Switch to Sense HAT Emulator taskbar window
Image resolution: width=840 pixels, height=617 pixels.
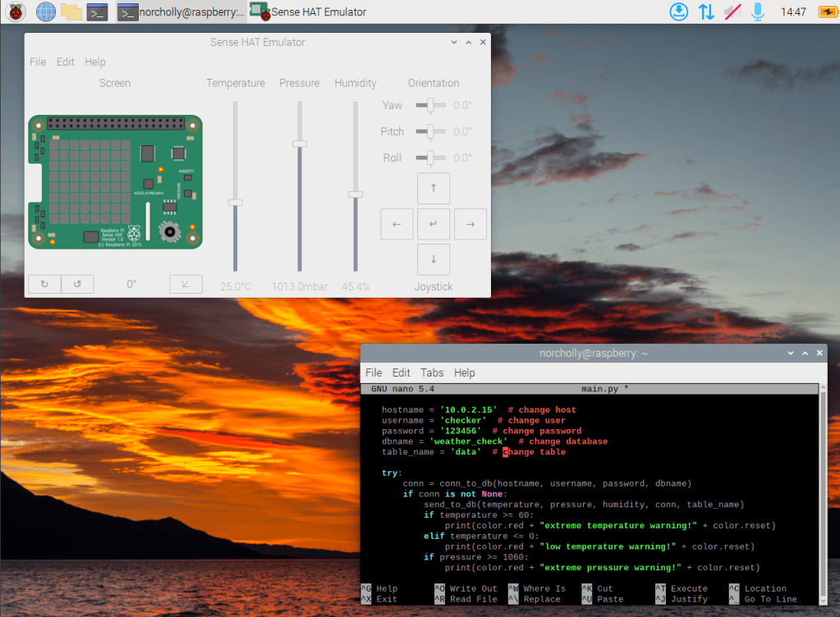310,11
